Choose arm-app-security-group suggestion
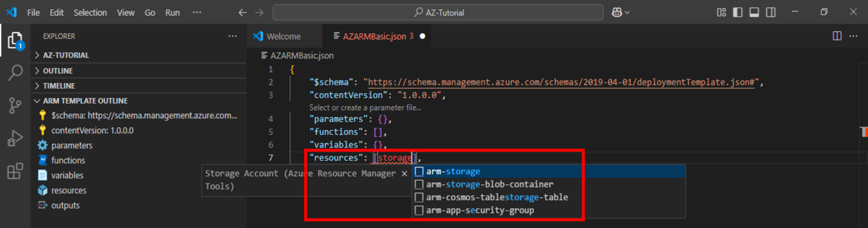Viewport: 868px width, 228px height. pyautogui.click(x=549, y=210)
